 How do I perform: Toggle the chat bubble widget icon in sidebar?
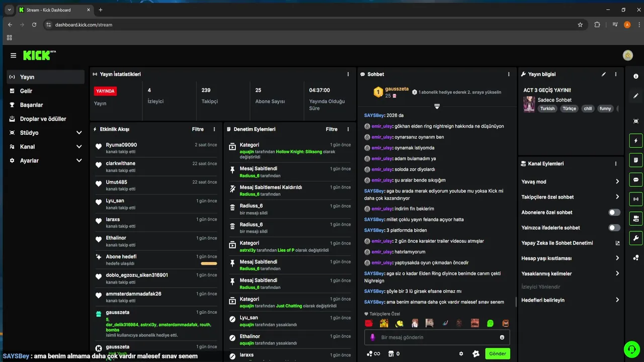tap(636, 179)
